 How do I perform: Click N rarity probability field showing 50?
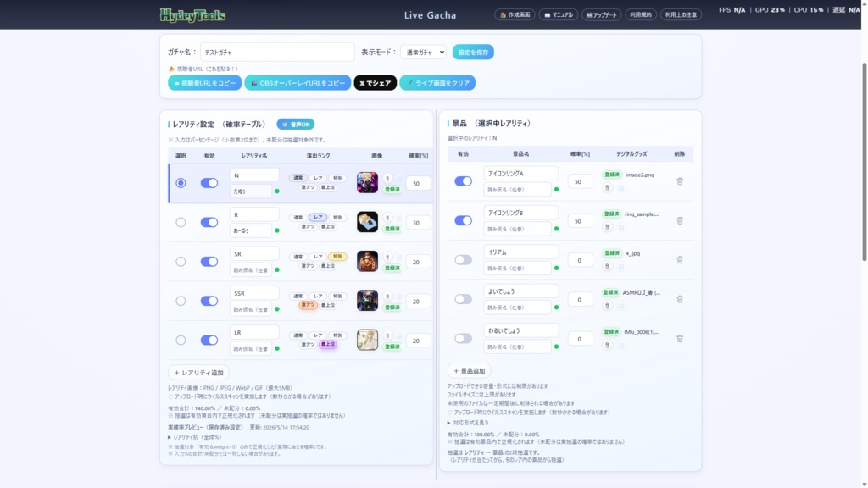pos(418,183)
